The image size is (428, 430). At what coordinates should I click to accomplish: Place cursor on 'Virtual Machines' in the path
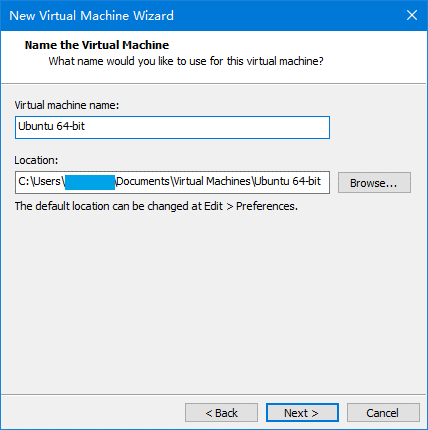[x=212, y=181]
